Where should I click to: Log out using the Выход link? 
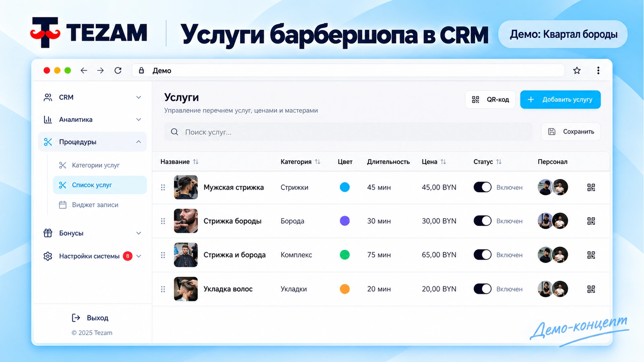point(90,318)
